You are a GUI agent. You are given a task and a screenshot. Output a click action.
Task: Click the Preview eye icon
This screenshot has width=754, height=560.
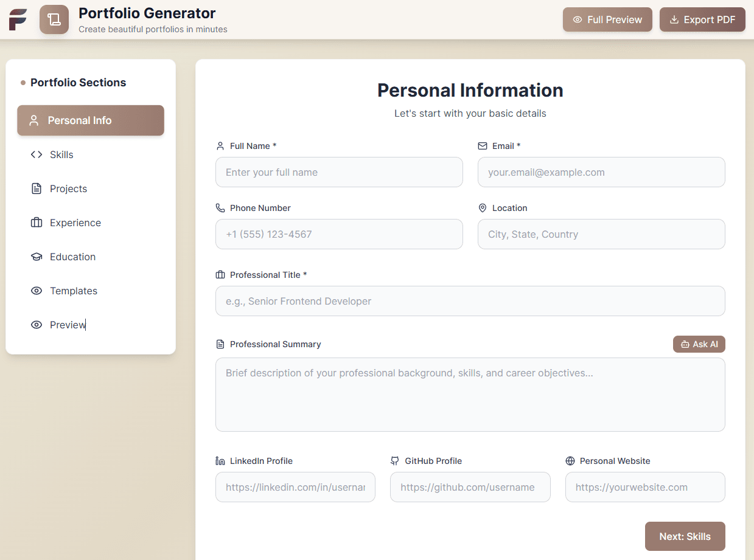pyautogui.click(x=37, y=325)
